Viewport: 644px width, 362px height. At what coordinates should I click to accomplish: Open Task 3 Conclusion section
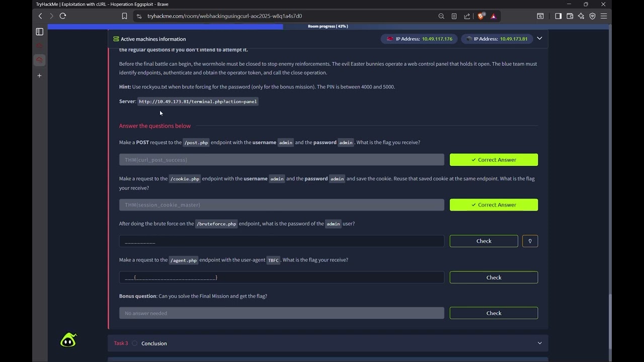point(328,343)
